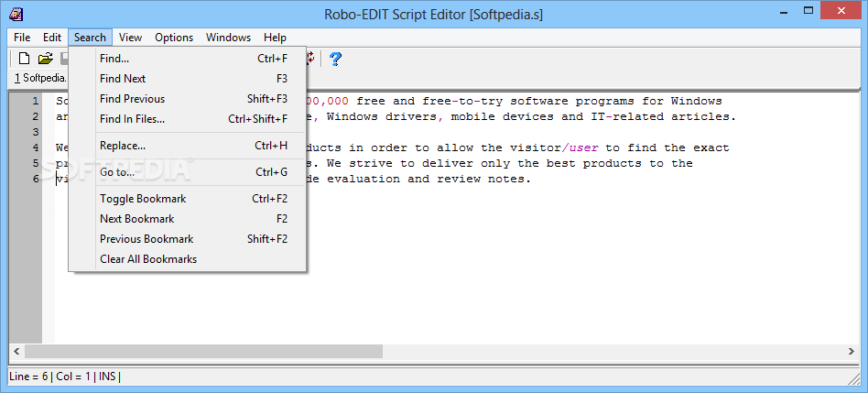Open help with the blue question mark icon

pos(335,58)
